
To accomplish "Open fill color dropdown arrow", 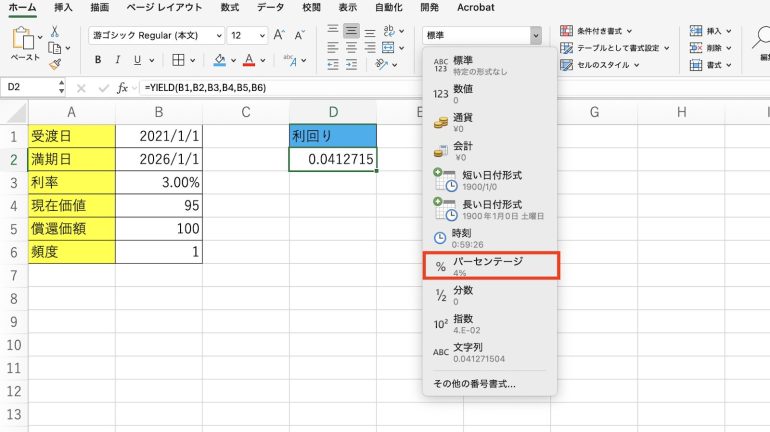I will (x=233, y=60).
